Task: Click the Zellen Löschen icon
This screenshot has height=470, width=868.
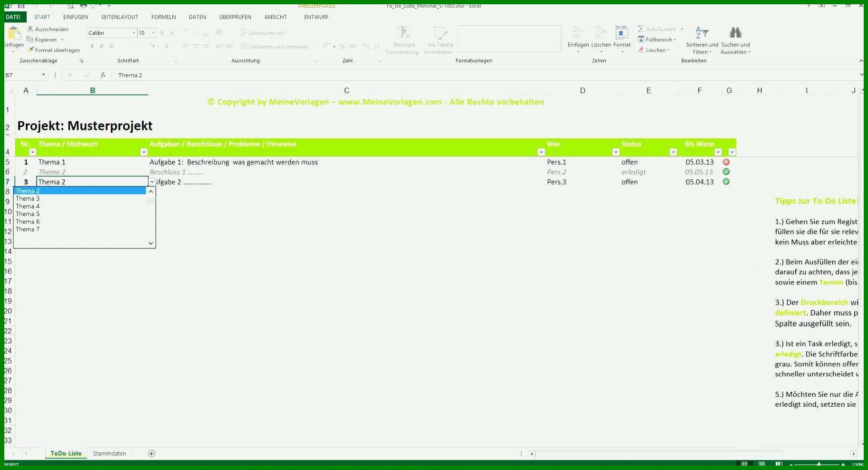Action: click(601, 33)
